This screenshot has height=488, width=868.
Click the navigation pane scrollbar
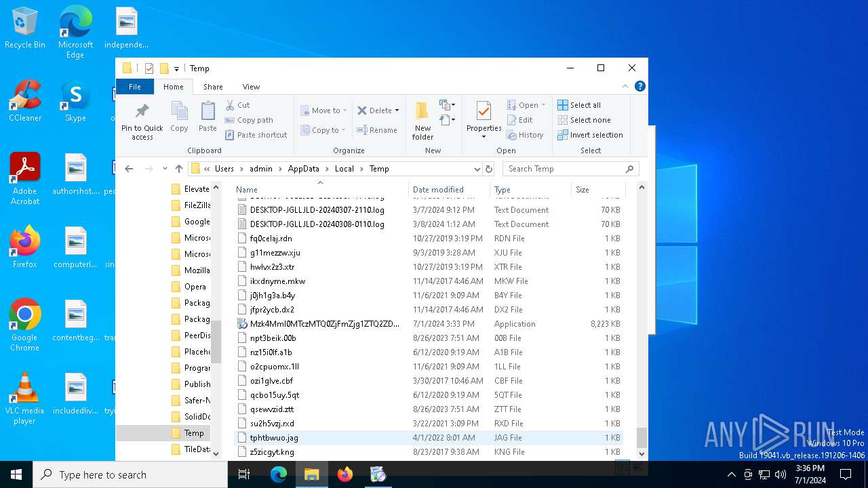[216, 342]
